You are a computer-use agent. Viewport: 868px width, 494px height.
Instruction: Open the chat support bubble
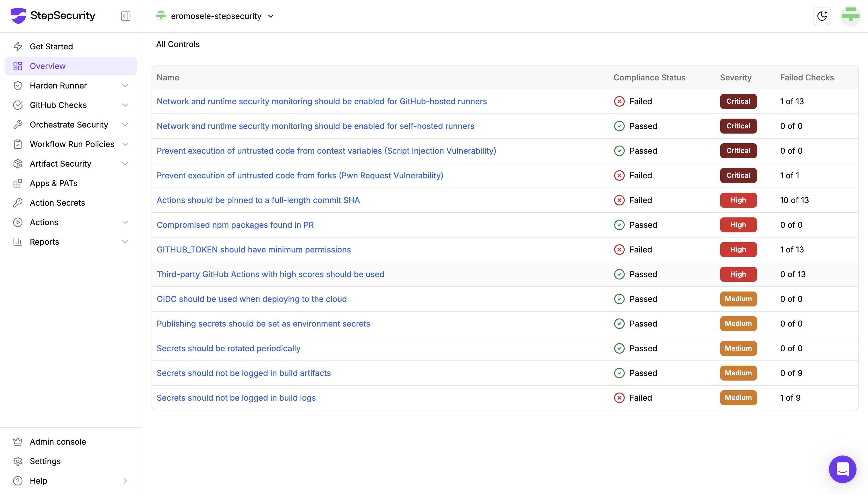tap(842, 469)
